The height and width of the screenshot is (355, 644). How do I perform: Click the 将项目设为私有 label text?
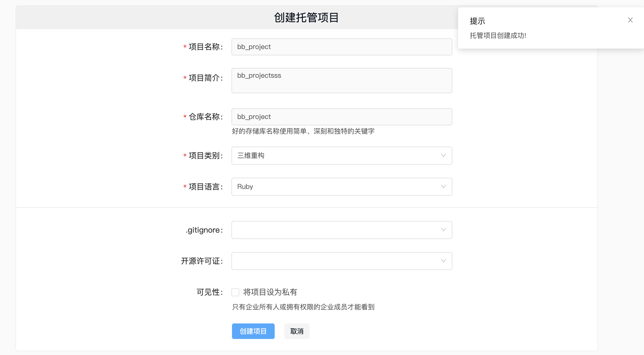tap(270, 292)
